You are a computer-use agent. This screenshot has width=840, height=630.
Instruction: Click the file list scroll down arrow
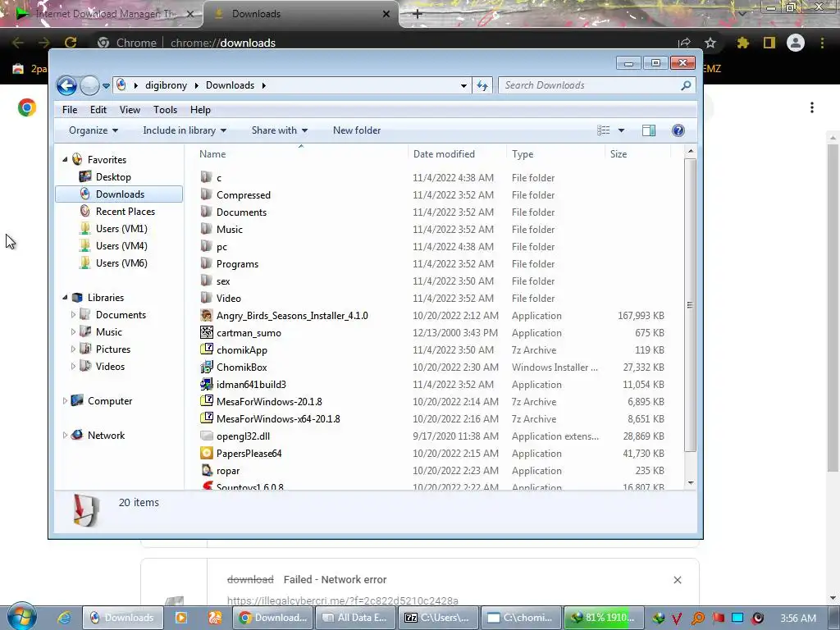coord(691,482)
